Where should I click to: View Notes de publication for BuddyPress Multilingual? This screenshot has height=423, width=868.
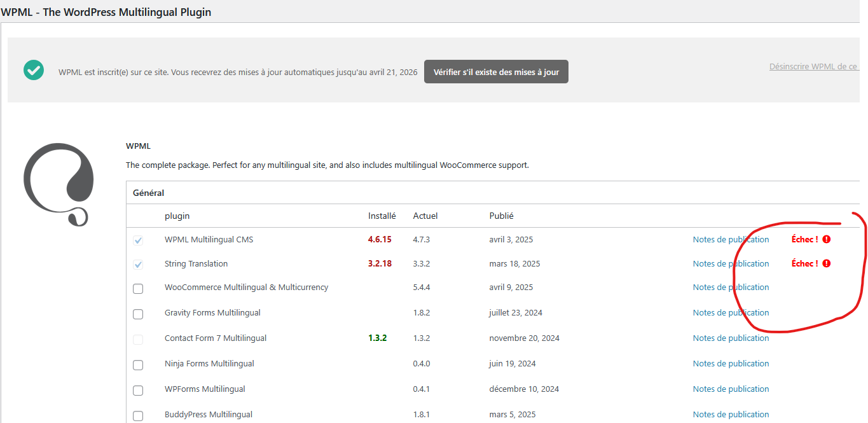[731, 415]
